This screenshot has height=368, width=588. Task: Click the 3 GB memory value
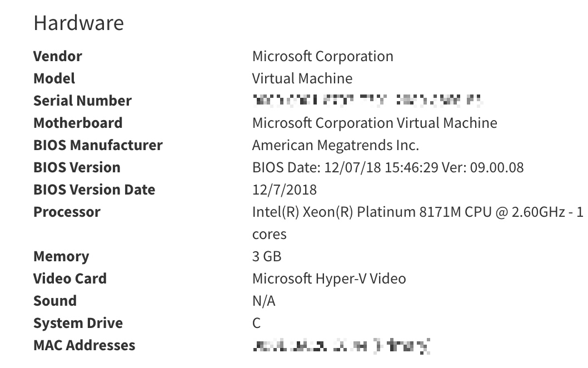click(267, 256)
